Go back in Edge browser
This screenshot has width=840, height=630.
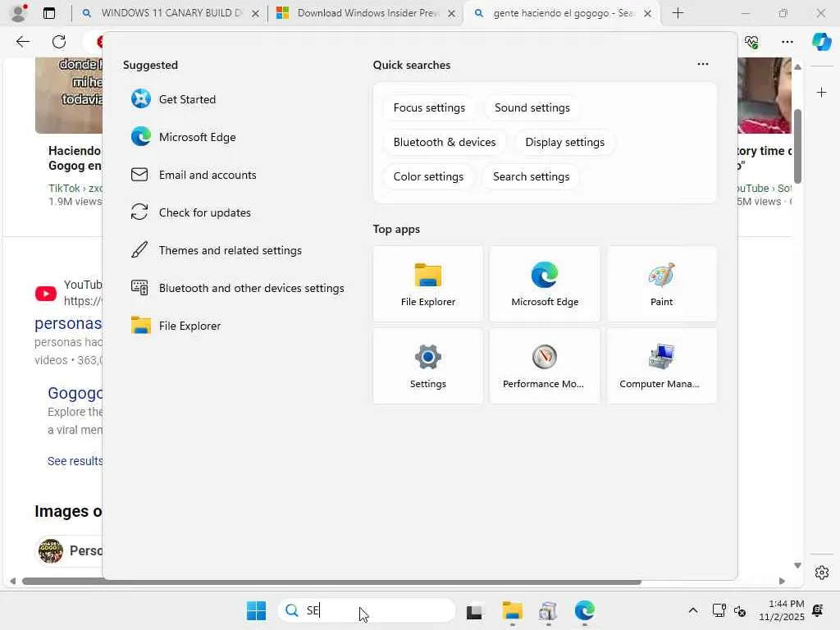tap(22, 42)
